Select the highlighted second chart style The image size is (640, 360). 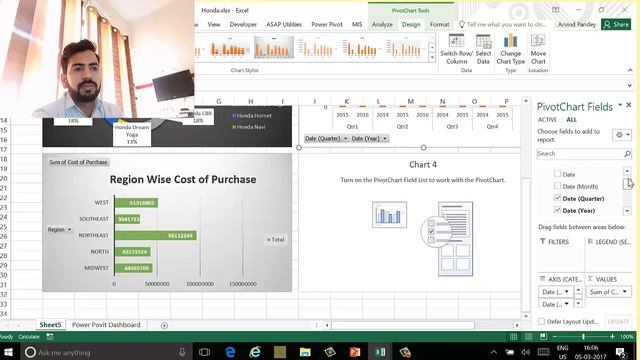click(273, 47)
